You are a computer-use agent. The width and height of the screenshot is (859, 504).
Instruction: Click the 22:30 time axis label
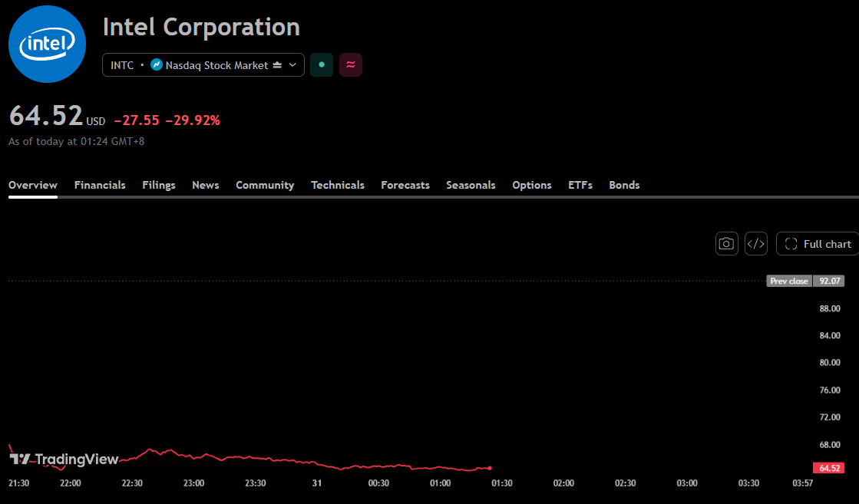132,483
